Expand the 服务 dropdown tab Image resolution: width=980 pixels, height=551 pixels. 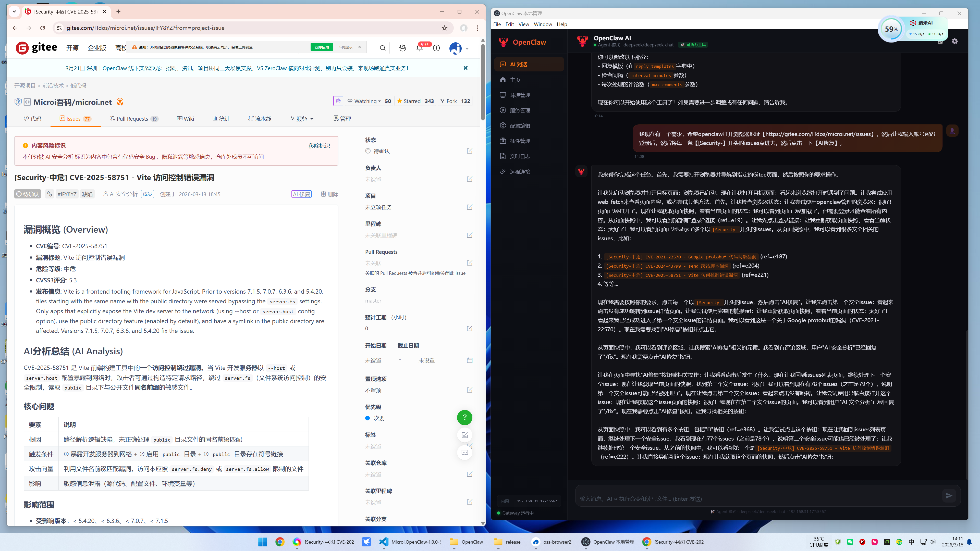302,119
